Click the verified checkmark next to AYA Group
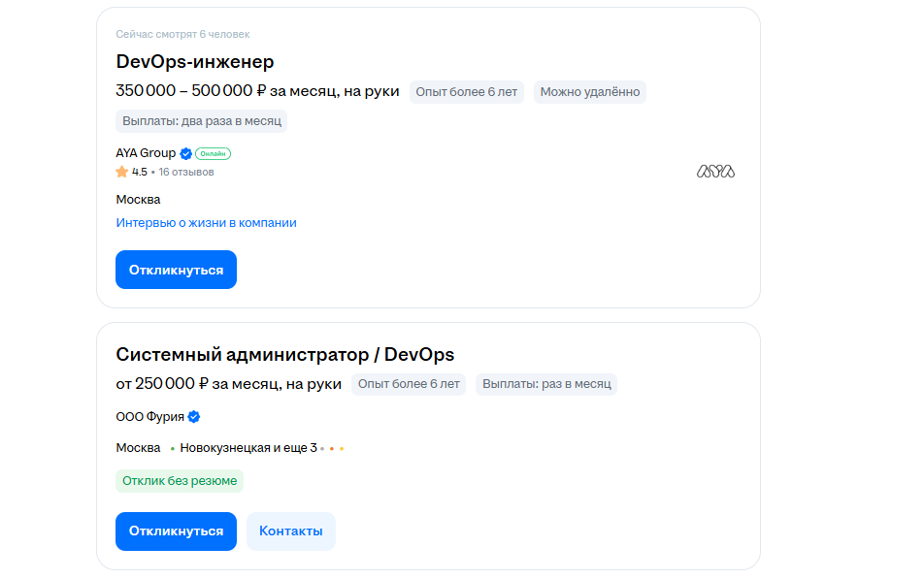The height and width of the screenshot is (579, 924). [184, 152]
